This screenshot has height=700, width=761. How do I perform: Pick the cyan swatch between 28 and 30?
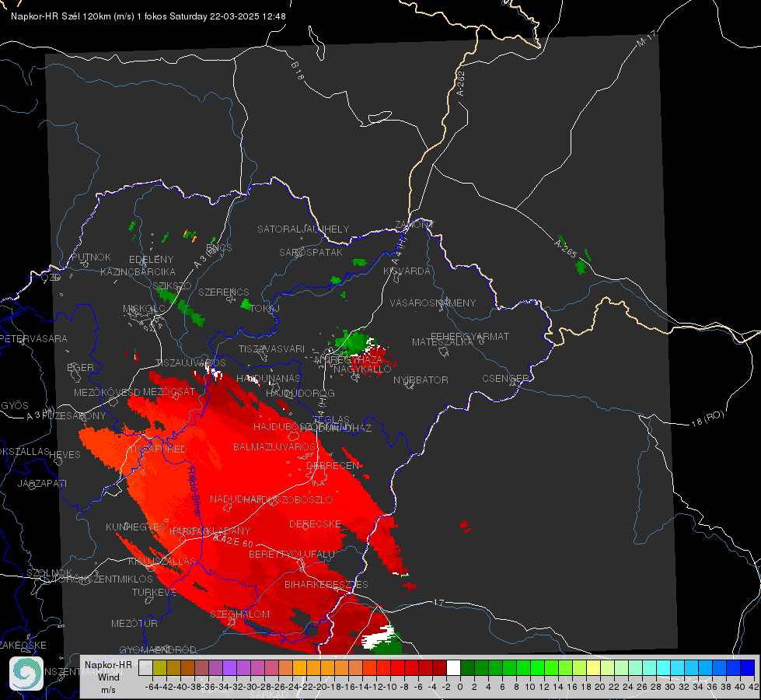[x=663, y=667]
